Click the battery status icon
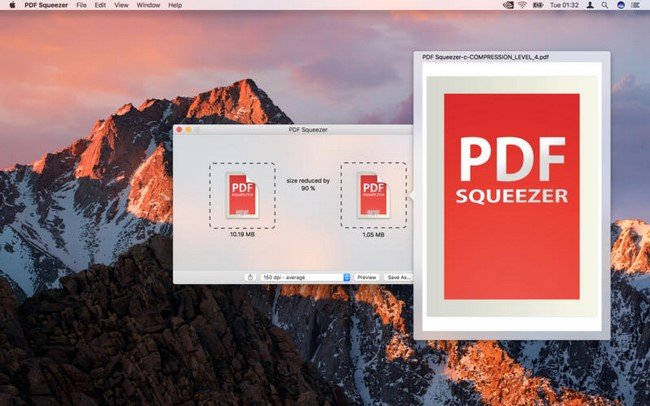 pyautogui.click(x=538, y=5)
